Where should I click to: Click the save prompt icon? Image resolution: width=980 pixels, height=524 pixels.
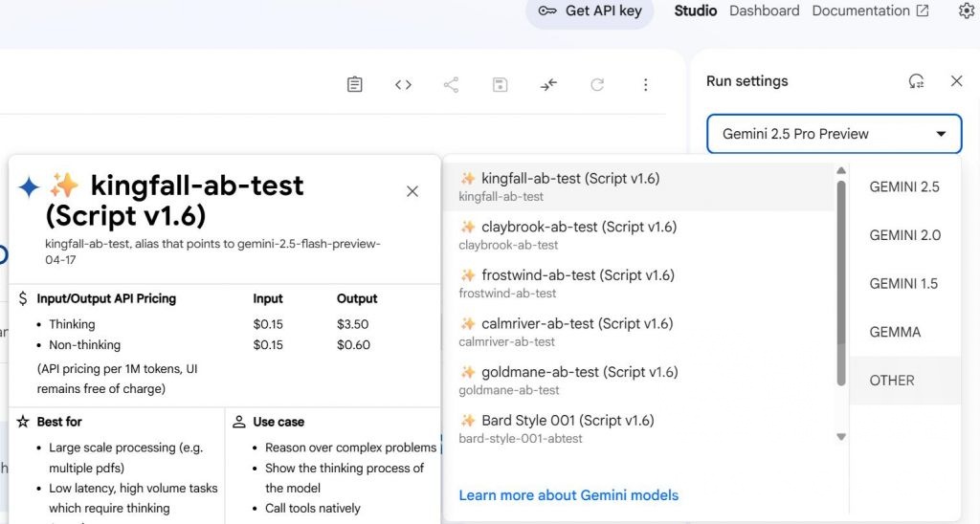(500, 85)
